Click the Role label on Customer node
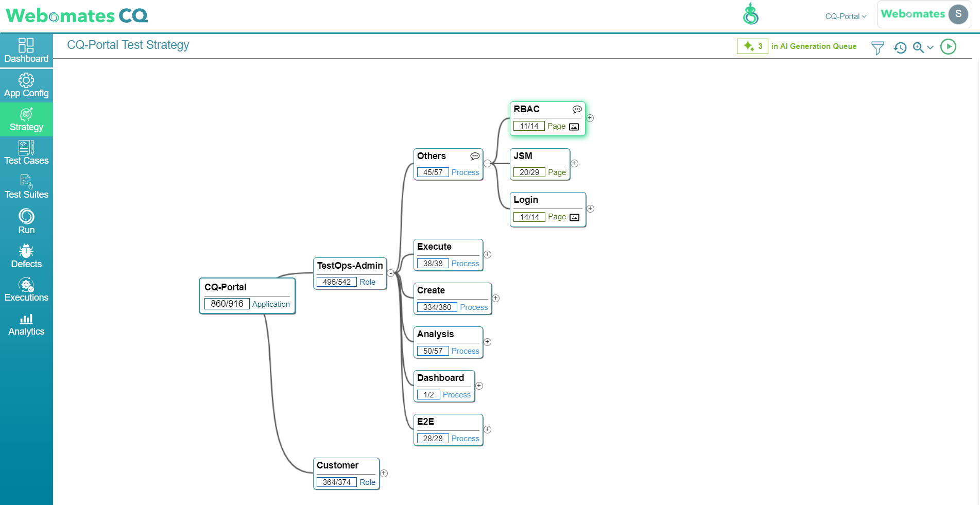The image size is (980, 505). pyautogui.click(x=368, y=482)
